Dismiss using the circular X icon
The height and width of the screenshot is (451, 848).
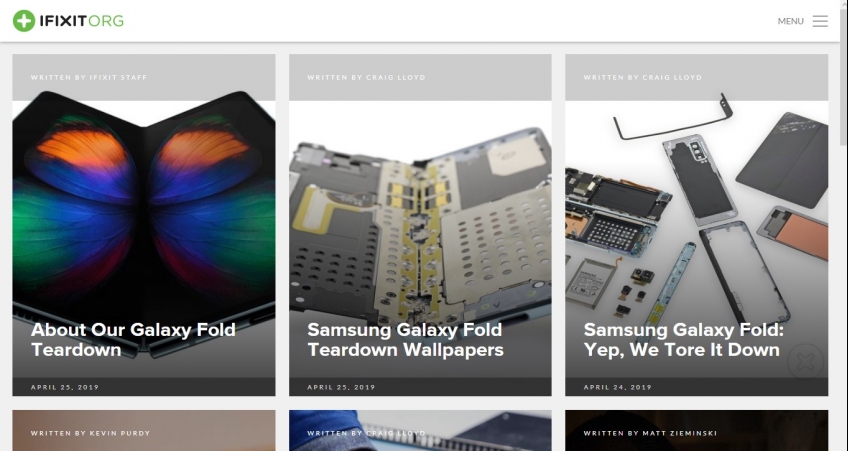tap(805, 362)
